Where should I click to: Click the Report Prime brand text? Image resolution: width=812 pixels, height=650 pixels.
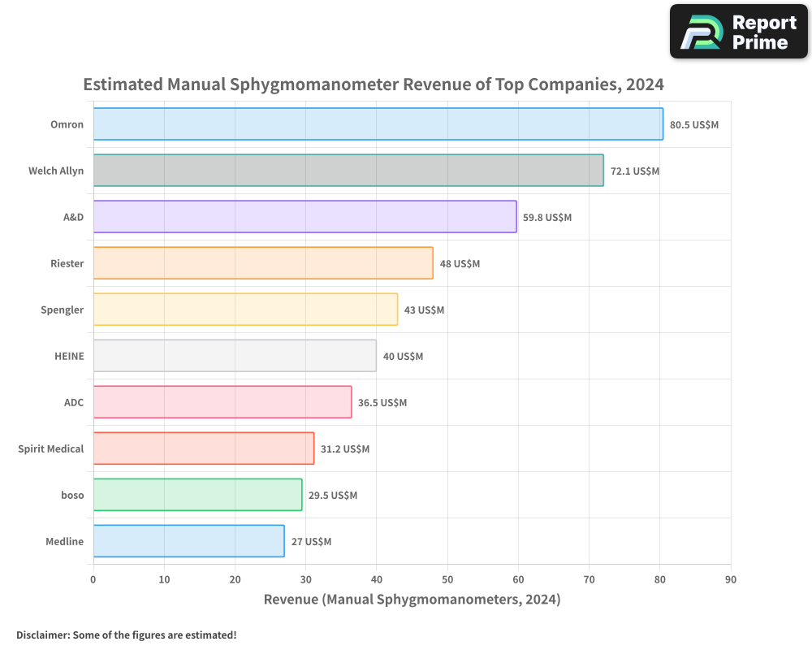[764, 32]
